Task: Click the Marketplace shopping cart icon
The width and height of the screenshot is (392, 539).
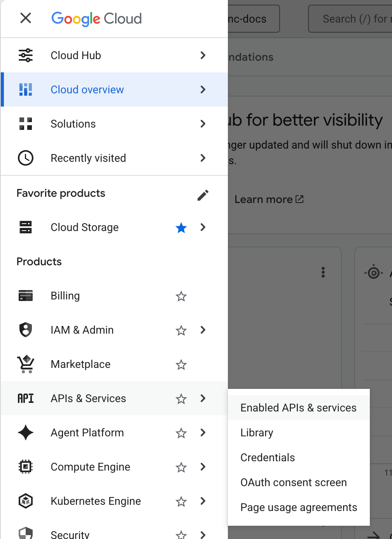Action: [26, 364]
